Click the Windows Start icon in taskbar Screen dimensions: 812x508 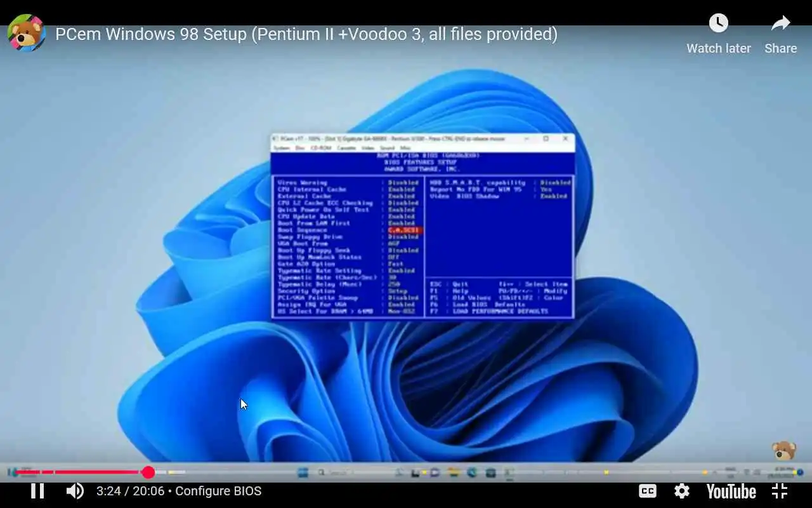pyautogui.click(x=303, y=472)
